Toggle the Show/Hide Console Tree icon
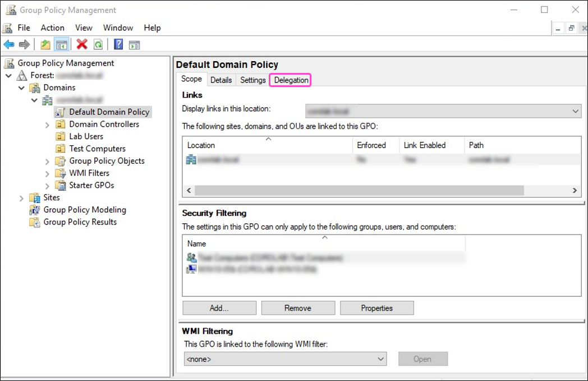The image size is (588, 381). tap(61, 44)
